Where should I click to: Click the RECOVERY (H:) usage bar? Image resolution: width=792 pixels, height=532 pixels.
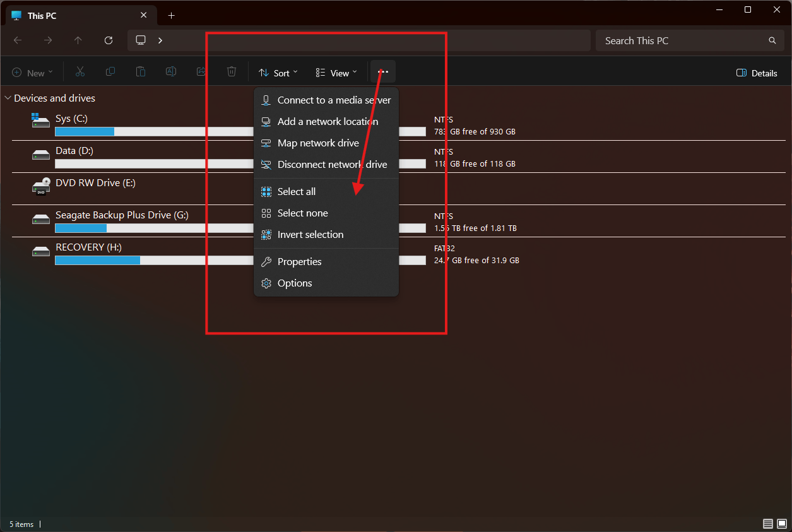[x=240, y=261]
